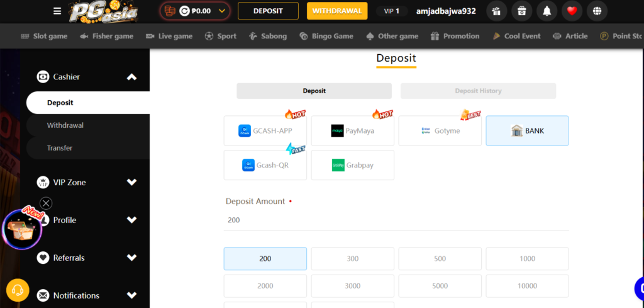Click the DEPOSIT button in header
Image resolution: width=644 pixels, height=308 pixels.
point(268,11)
